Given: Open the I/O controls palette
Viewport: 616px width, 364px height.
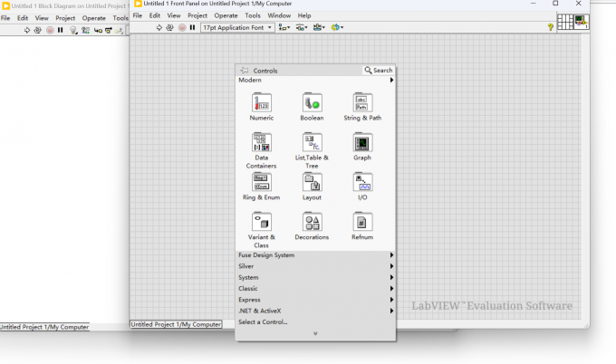Looking at the screenshot, I should (362, 187).
